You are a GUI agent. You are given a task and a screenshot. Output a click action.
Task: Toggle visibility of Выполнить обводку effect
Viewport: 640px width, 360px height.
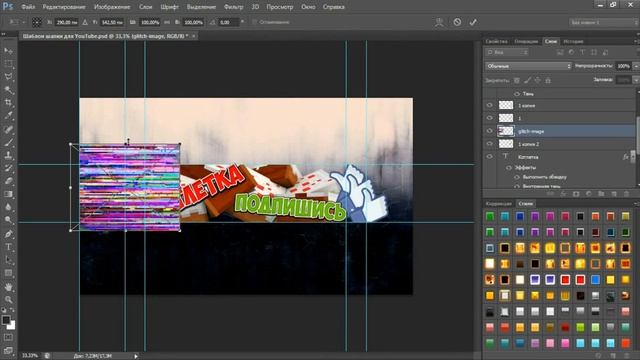click(x=517, y=177)
